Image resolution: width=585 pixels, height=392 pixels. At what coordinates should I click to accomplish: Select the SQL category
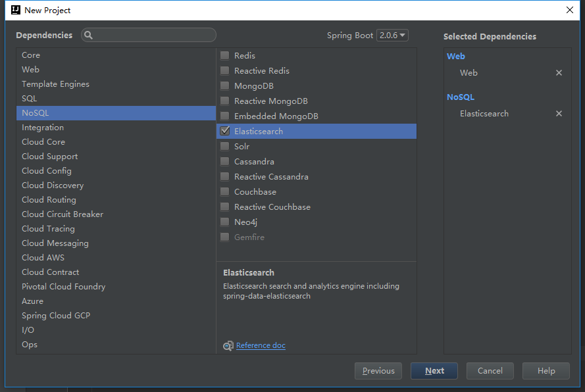pyautogui.click(x=116, y=99)
